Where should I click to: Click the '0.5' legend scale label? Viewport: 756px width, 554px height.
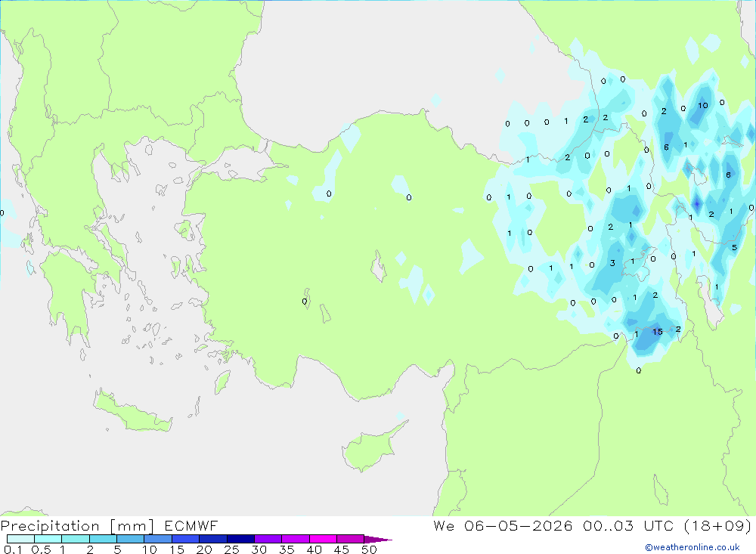41,549
